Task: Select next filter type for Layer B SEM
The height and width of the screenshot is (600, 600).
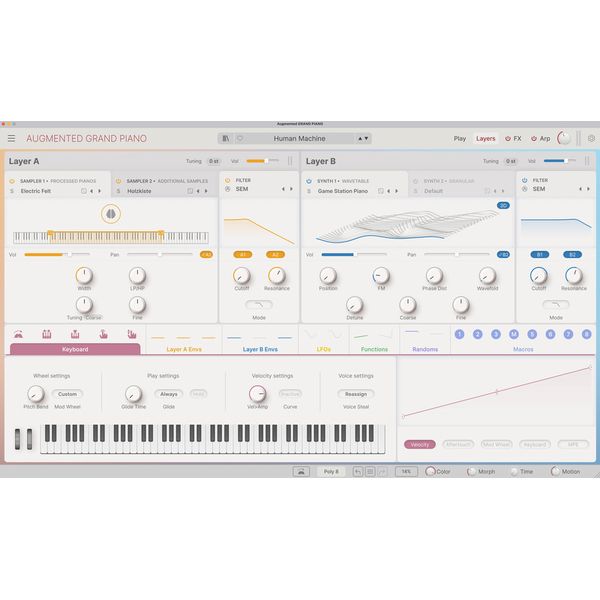Action: pos(588,189)
